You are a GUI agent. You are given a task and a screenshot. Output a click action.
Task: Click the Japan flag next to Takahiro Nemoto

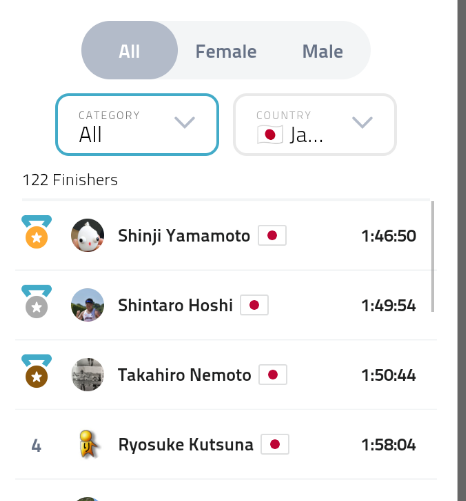273,375
